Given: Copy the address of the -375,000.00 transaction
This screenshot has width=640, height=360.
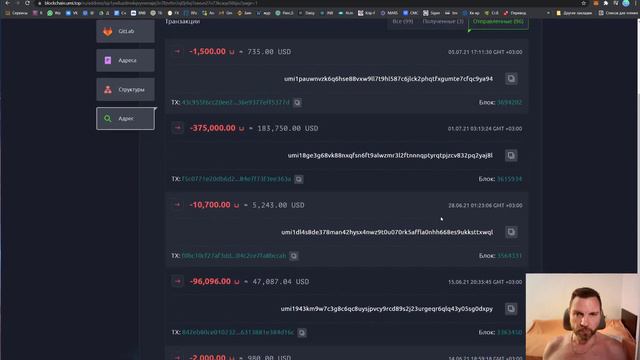Looking at the screenshot, I should click(511, 156).
